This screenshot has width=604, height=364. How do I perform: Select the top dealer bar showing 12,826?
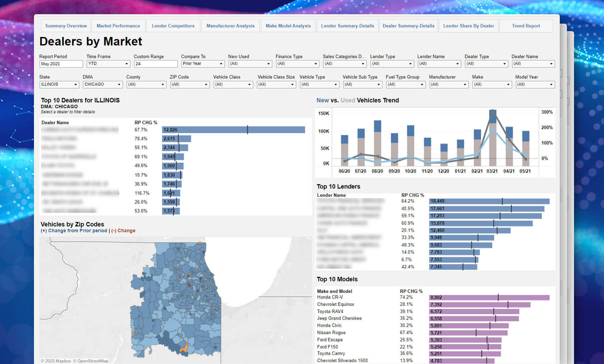pos(233,130)
